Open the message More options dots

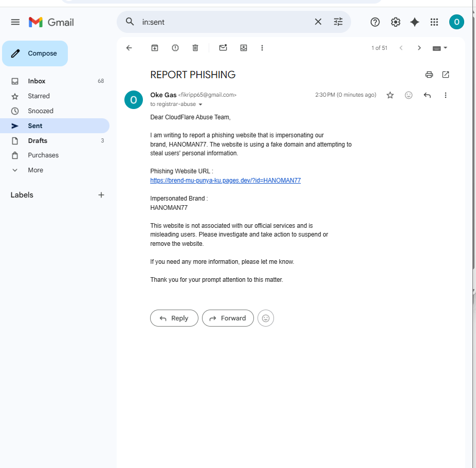coord(445,95)
